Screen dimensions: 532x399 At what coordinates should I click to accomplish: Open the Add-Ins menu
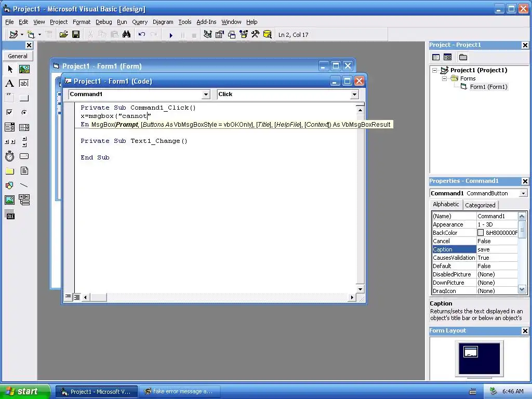pos(206,22)
